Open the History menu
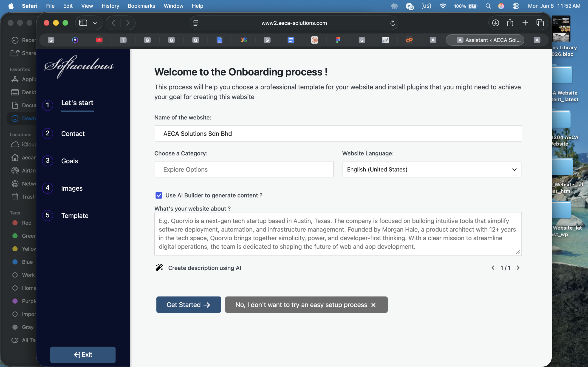The width and height of the screenshot is (588, 367). pyautogui.click(x=110, y=6)
